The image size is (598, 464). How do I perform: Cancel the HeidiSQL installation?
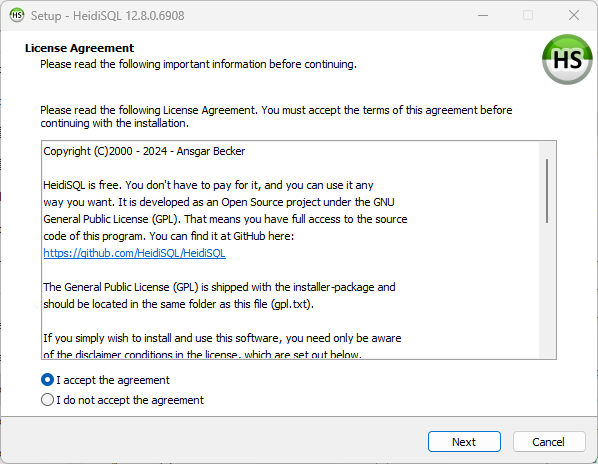point(549,442)
